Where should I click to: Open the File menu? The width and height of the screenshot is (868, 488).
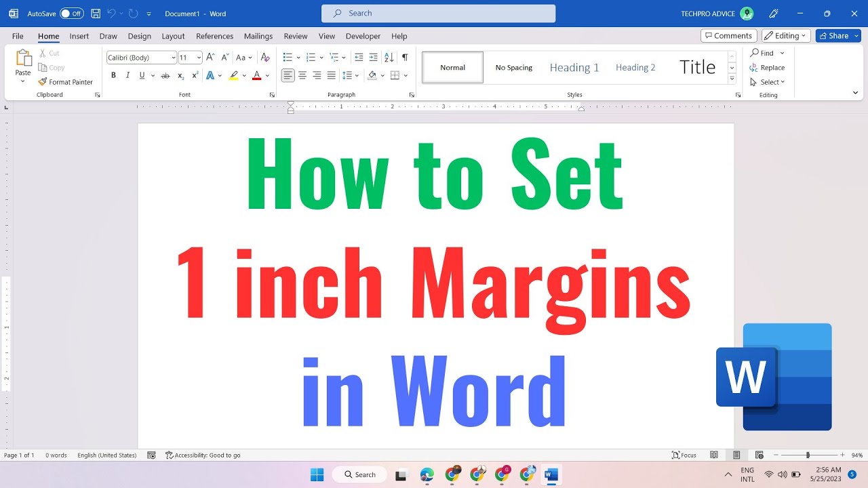pos(18,36)
